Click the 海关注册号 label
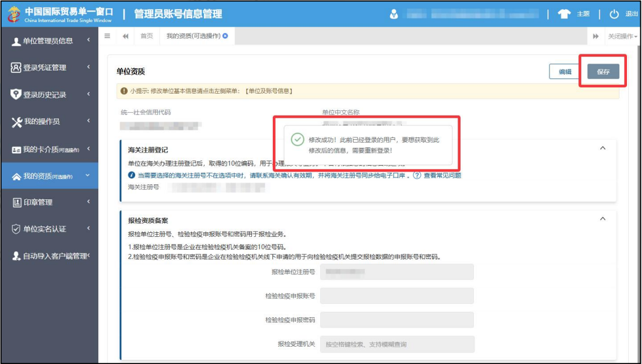The height and width of the screenshot is (364, 642). coord(143,187)
